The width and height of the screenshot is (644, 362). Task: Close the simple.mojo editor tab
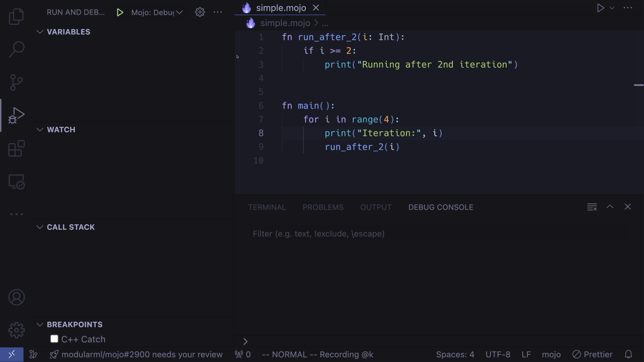pyautogui.click(x=315, y=8)
